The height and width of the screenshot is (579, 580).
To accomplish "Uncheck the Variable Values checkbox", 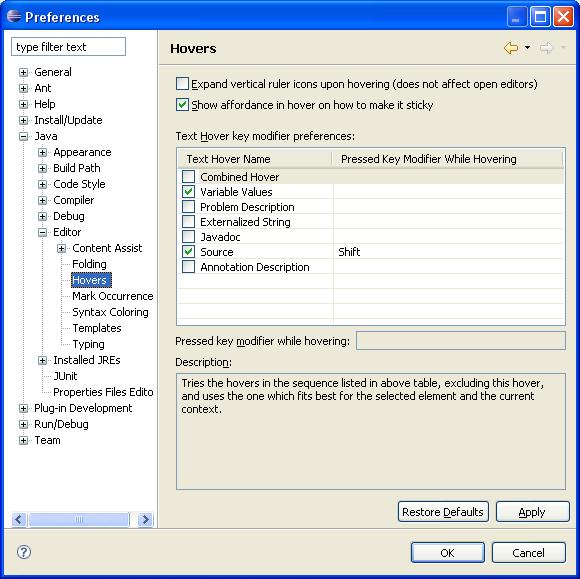I will 188,192.
